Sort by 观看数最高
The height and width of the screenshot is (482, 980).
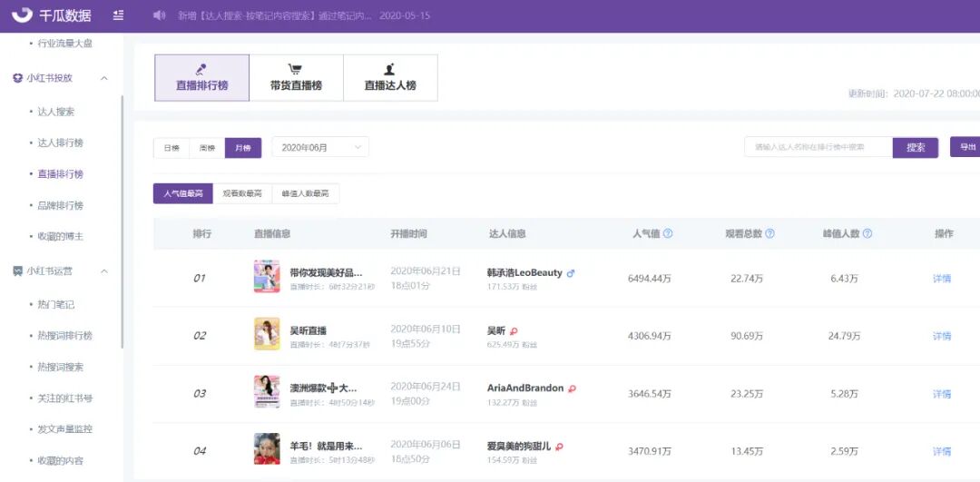(242, 194)
